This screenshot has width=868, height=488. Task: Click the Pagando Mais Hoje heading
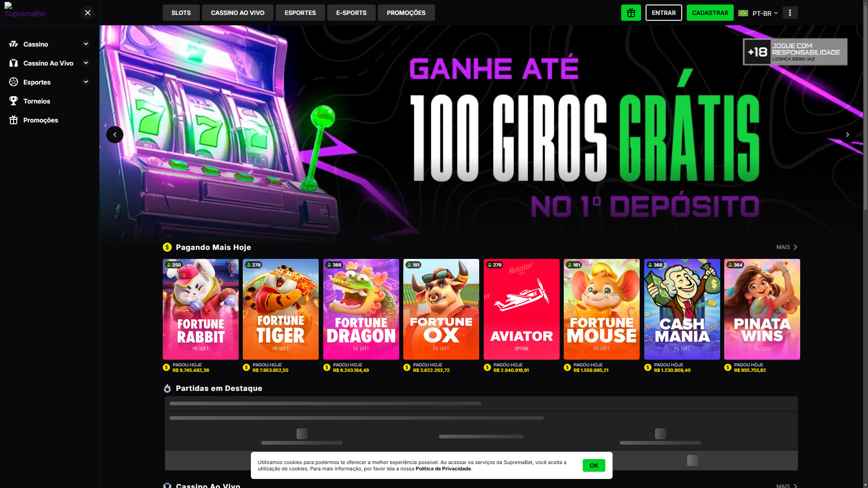click(213, 247)
